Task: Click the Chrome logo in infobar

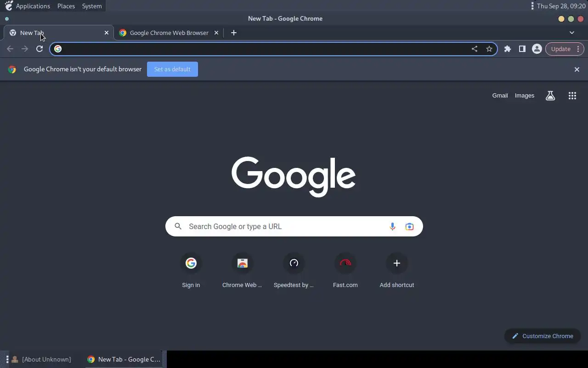Action: [12, 69]
